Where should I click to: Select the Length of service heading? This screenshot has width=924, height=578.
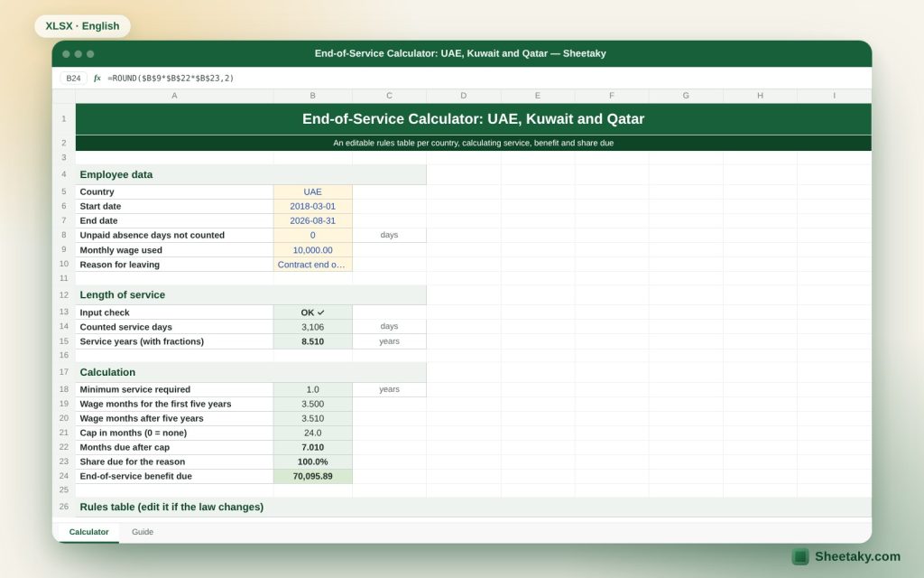pos(251,295)
